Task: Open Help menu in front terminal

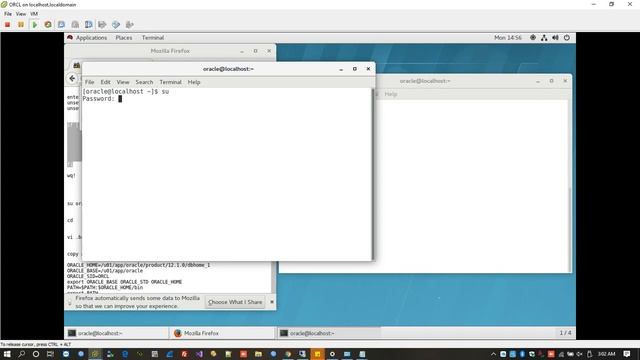Action: [194, 82]
